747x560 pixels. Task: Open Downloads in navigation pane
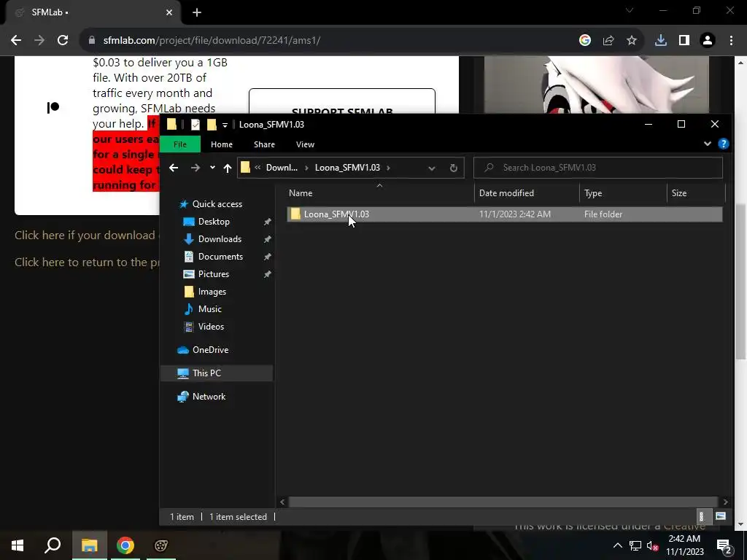tap(219, 239)
